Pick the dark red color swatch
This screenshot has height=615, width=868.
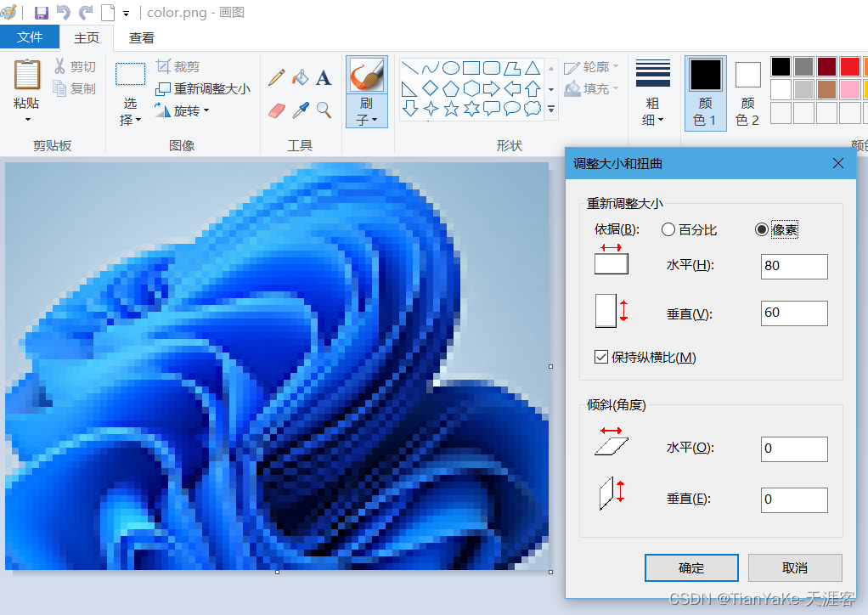tap(826, 66)
